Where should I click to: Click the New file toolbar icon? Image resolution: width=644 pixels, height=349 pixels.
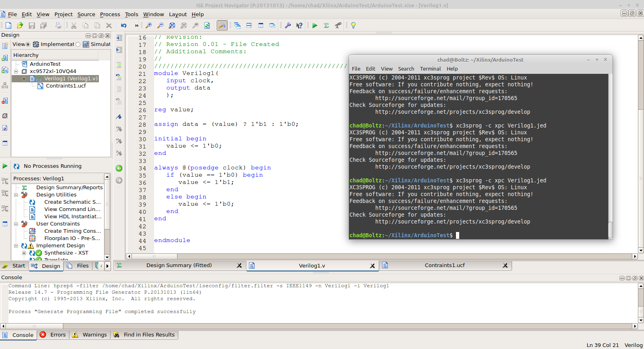[x=8, y=25]
